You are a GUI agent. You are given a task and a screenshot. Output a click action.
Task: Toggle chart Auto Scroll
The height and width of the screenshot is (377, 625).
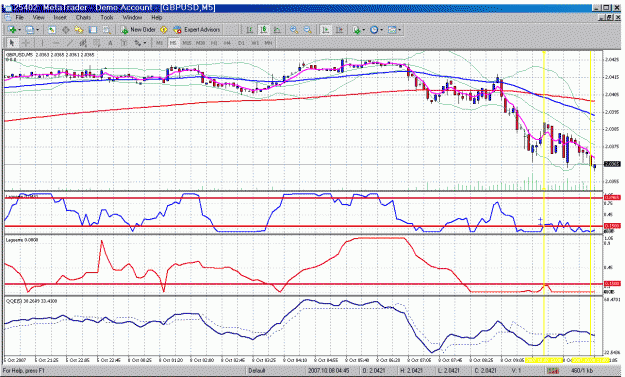coord(326,29)
